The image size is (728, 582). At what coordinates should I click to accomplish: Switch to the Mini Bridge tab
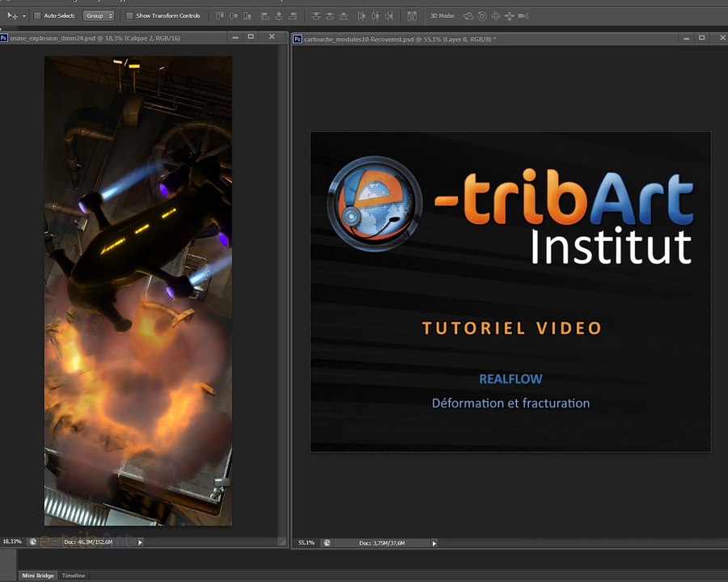[37, 576]
